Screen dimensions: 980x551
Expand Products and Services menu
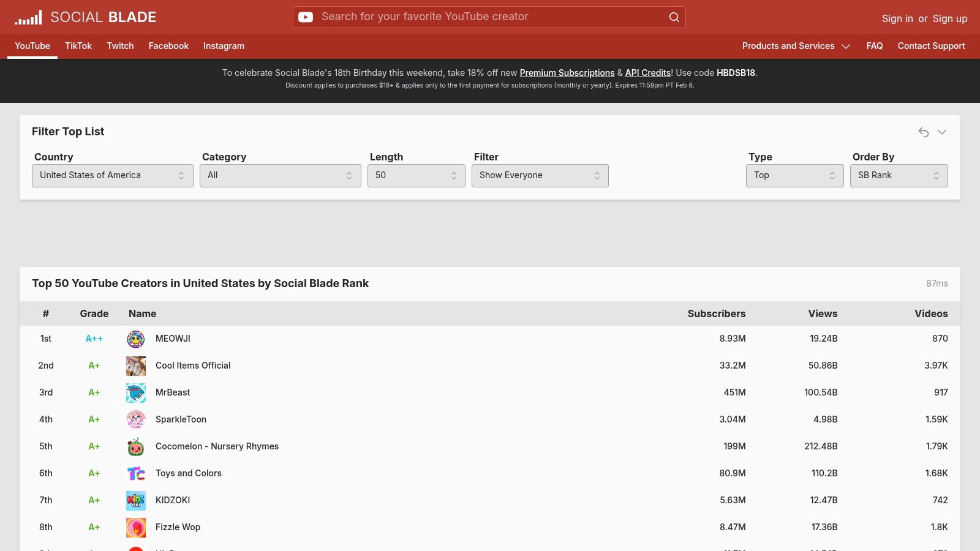(796, 46)
